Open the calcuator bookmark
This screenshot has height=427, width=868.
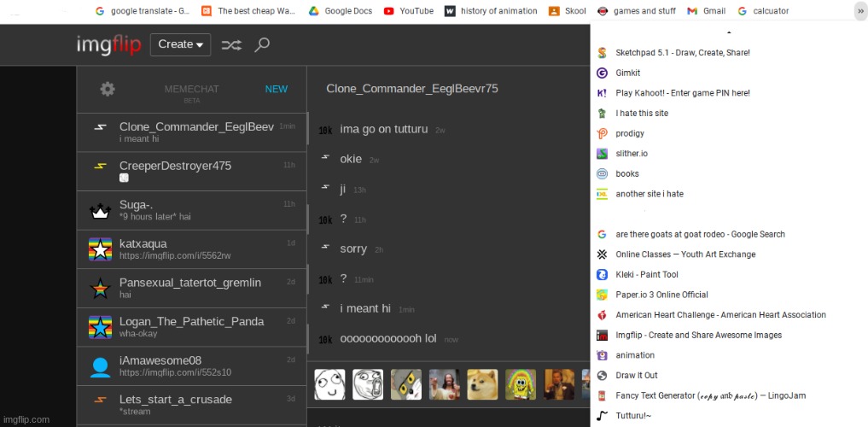[763, 11]
